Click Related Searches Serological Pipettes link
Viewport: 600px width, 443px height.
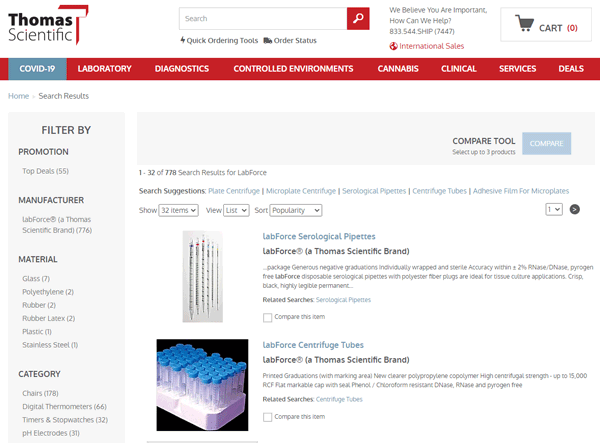click(x=343, y=300)
